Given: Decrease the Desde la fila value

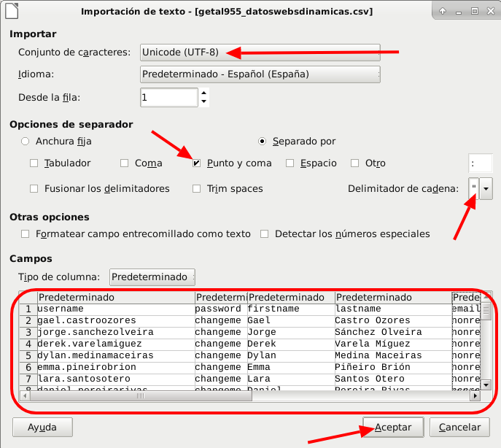Looking at the screenshot, I should point(204,101).
